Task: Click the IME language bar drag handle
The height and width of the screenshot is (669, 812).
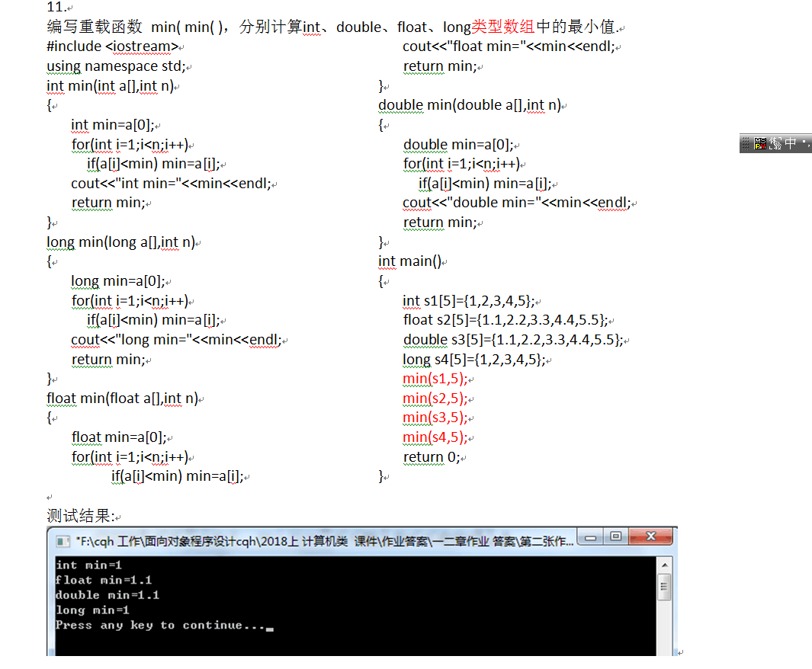Action: pyautogui.click(x=746, y=143)
